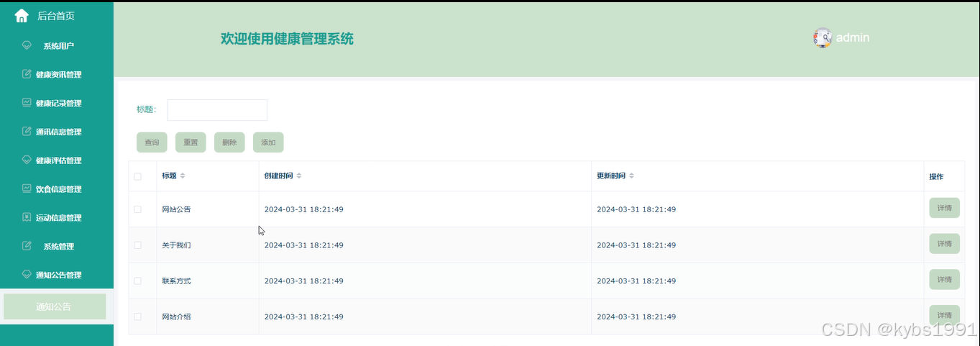
Task: Click the 欢迎使用健康管理系统 heading
Action: click(x=287, y=39)
